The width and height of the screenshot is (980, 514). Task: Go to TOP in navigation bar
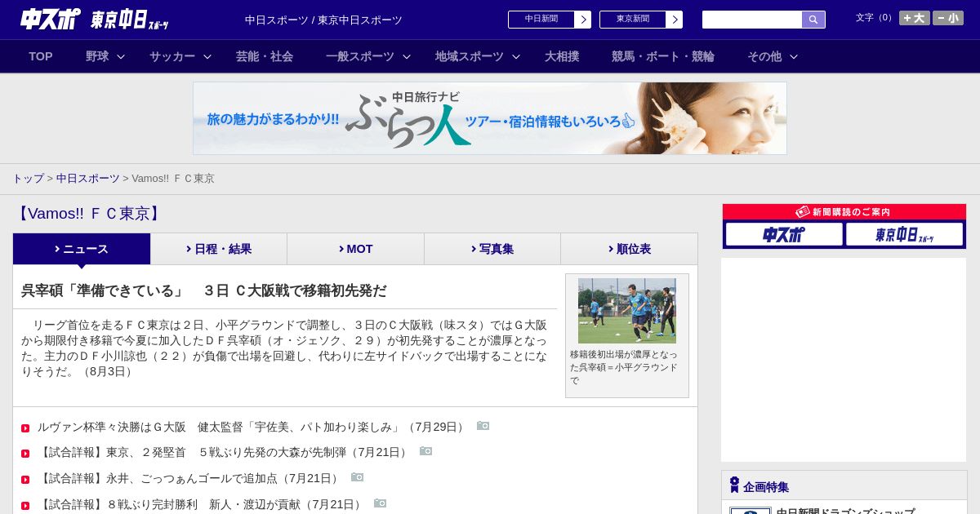[x=41, y=56]
